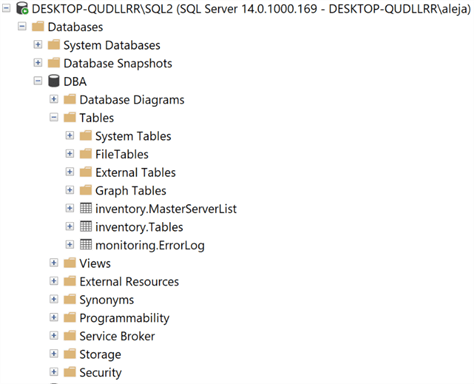Select the External Tables label
This screenshot has height=384, width=474.
[136, 172]
